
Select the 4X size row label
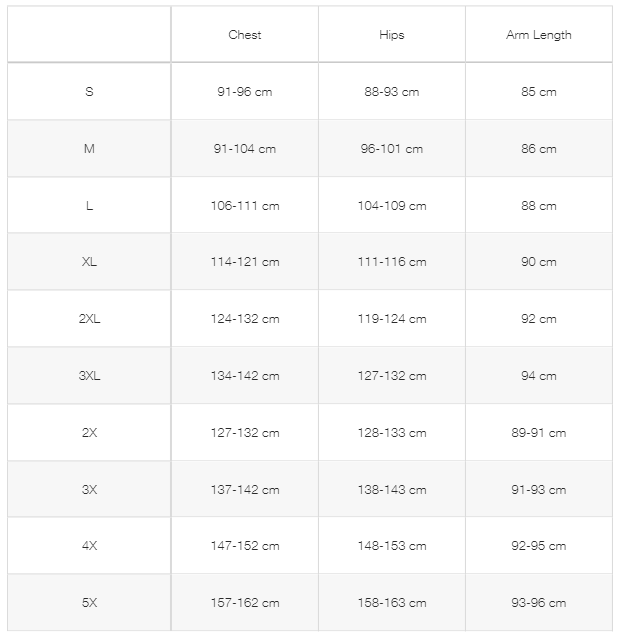pyautogui.click(x=89, y=546)
